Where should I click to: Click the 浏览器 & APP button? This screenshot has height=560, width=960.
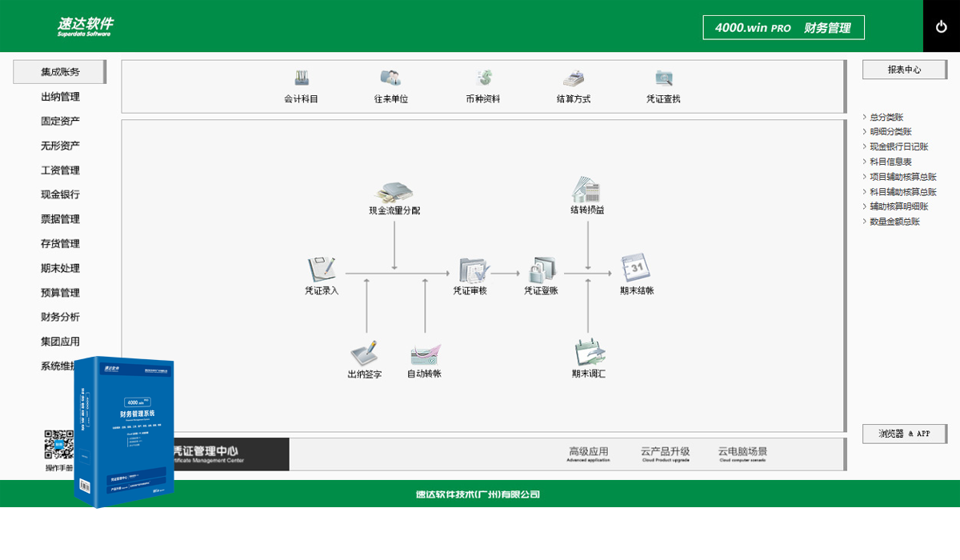(x=904, y=434)
